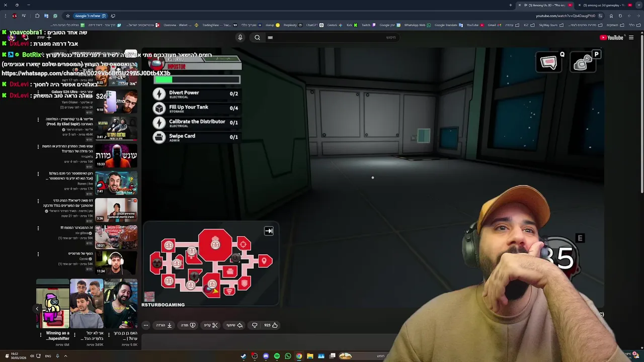
Task: Open the 3:41 recommended video thumbnail
Action: pos(116,128)
